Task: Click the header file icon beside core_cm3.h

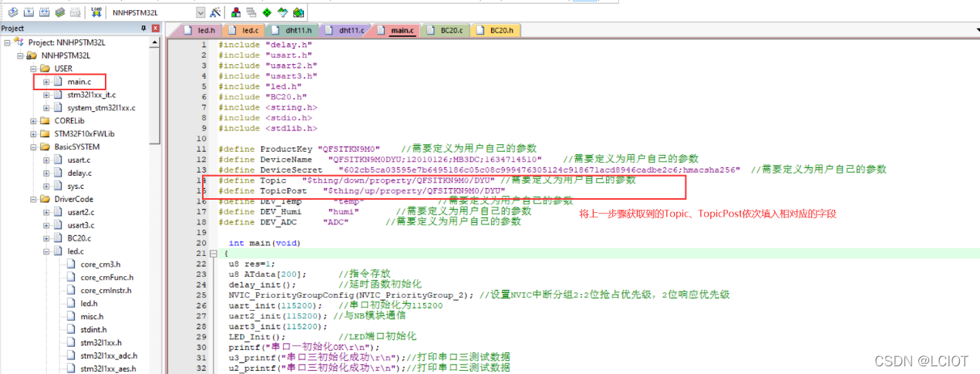Action: pyautogui.click(x=72, y=264)
